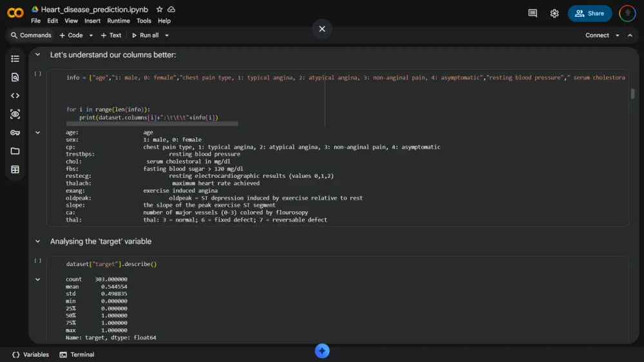Open find and replace sidebar icon

[15, 77]
